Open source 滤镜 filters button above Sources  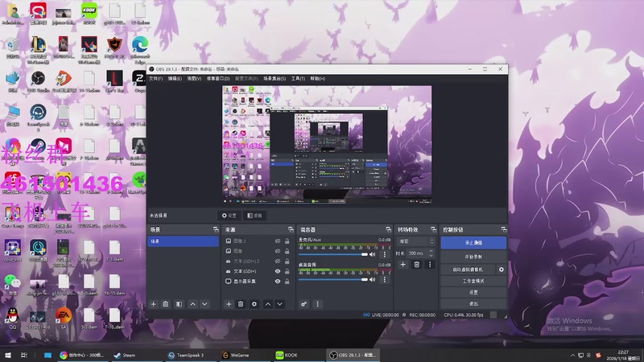tap(254, 216)
